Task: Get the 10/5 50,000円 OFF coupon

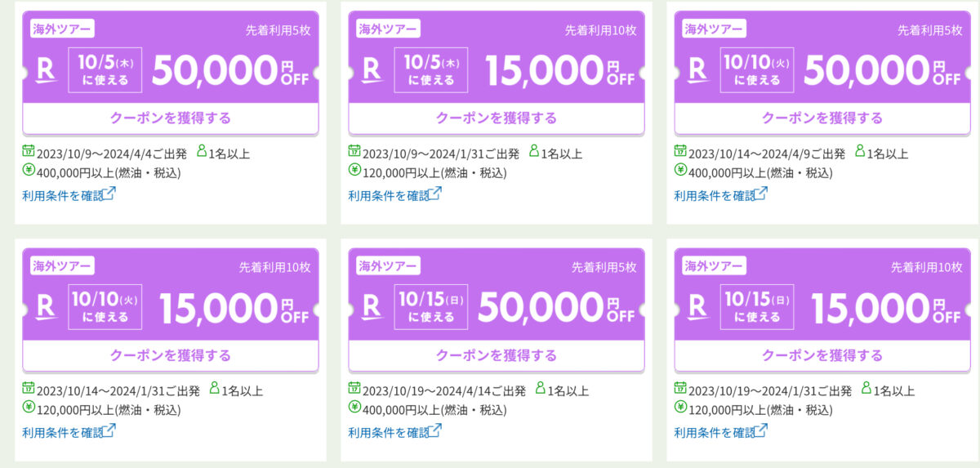Action: click(x=171, y=118)
